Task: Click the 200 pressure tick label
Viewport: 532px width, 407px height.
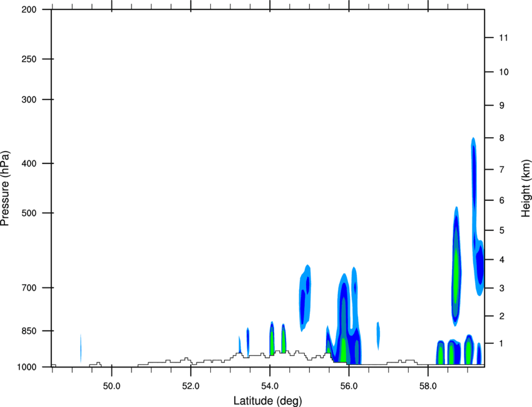Action: (29, 9)
